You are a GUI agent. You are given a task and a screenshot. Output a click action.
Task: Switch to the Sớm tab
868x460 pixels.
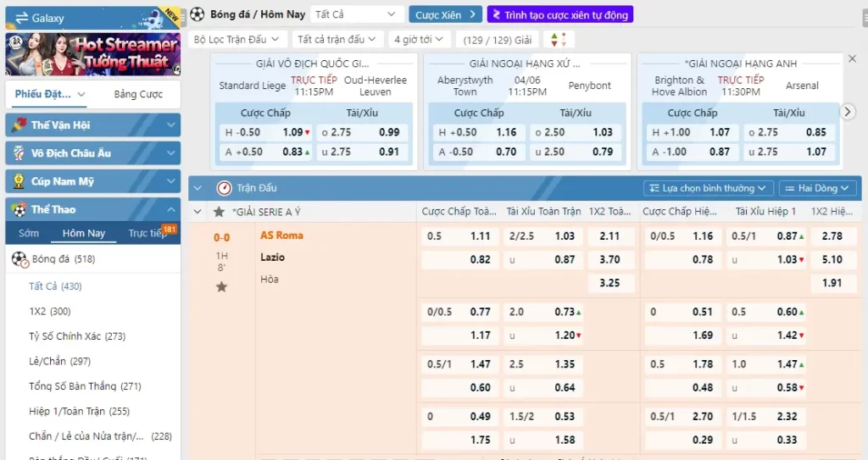coord(29,233)
